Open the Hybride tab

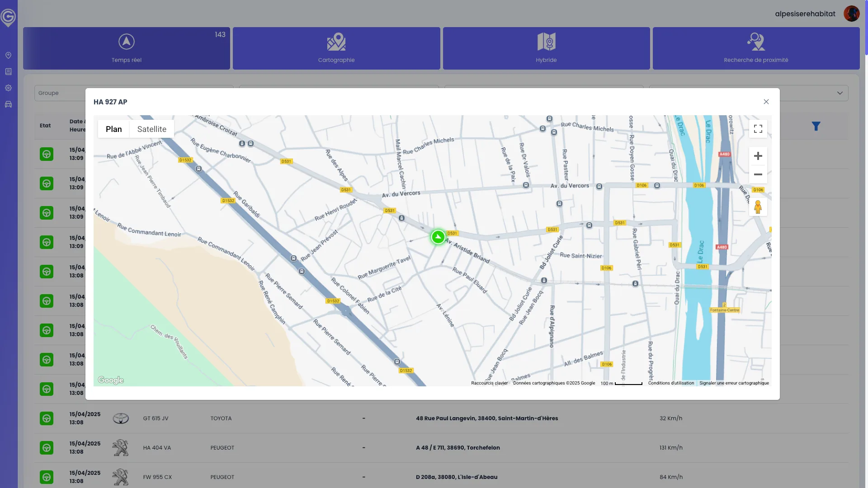click(546, 48)
